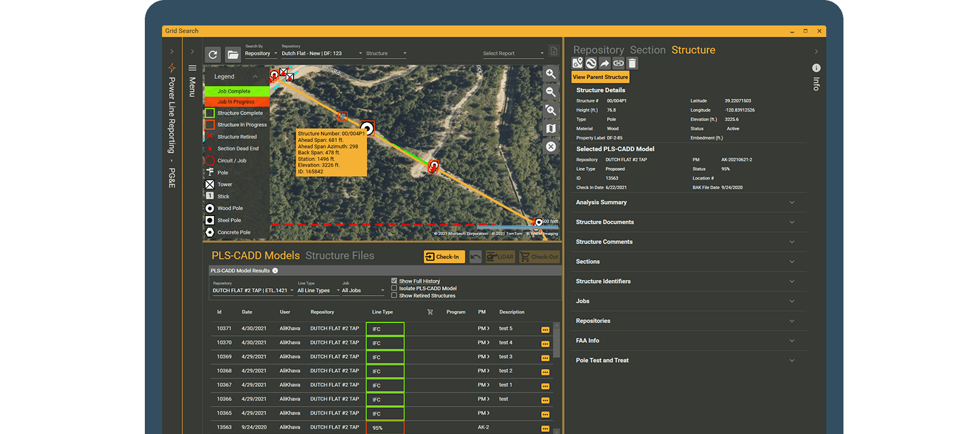Expand the Sections accordion
980x434 pixels.
[688, 262]
